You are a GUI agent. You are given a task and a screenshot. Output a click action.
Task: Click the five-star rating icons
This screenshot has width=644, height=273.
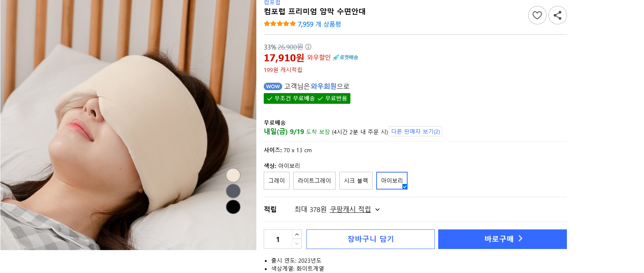click(280, 24)
